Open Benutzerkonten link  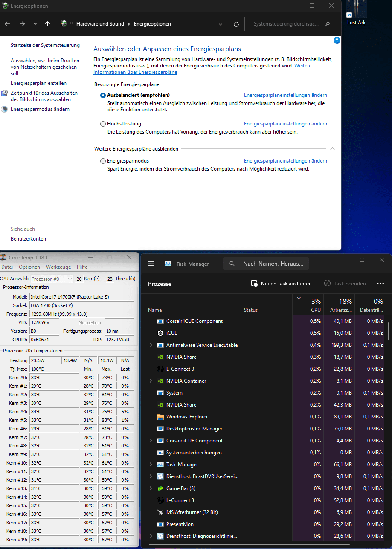28,239
